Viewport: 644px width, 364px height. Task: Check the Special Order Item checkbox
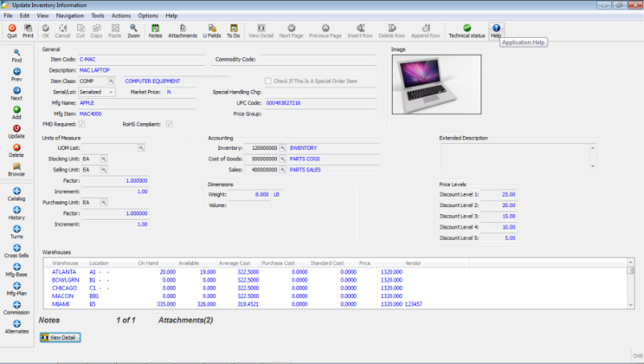(x=268, y=81)
